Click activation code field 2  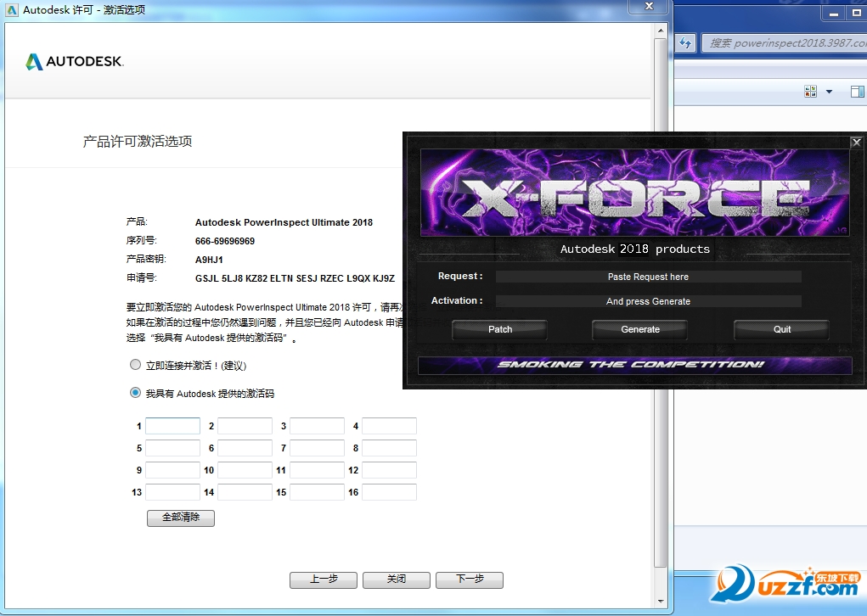pos(245,426)
